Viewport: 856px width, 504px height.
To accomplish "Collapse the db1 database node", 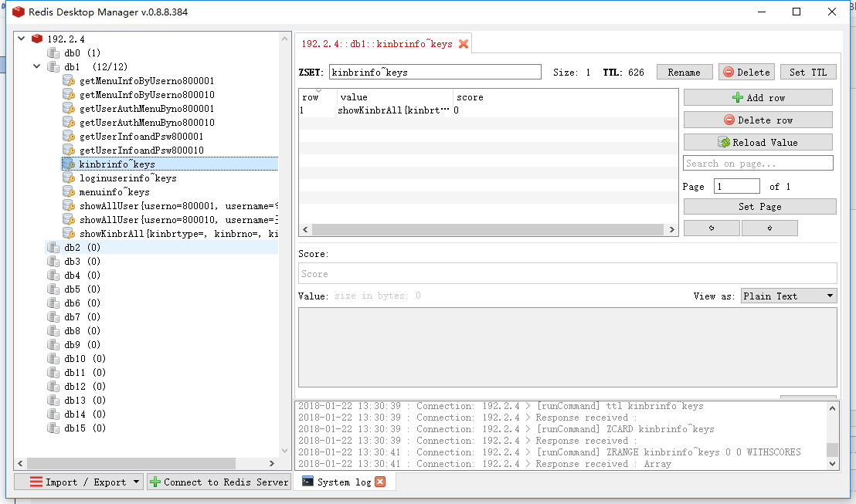I will coord(36,66).
